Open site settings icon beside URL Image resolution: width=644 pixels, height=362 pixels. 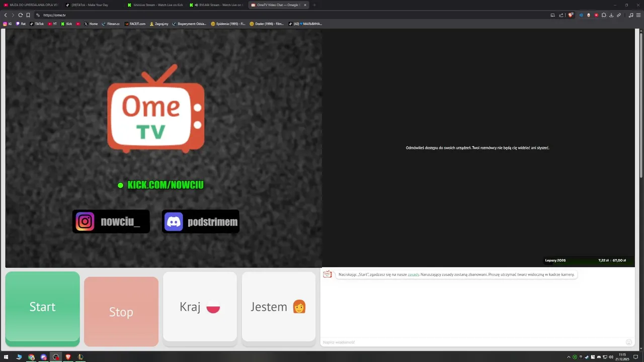click(x=38, y=15)
